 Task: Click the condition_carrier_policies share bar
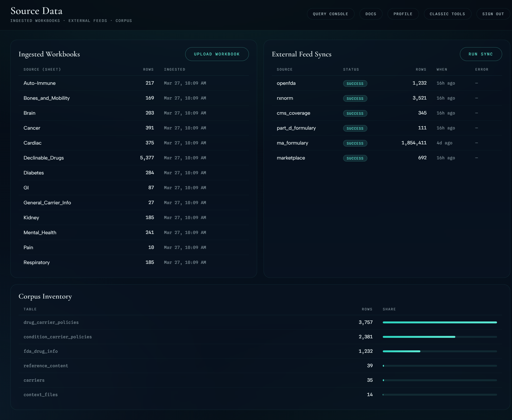point(440,337)
